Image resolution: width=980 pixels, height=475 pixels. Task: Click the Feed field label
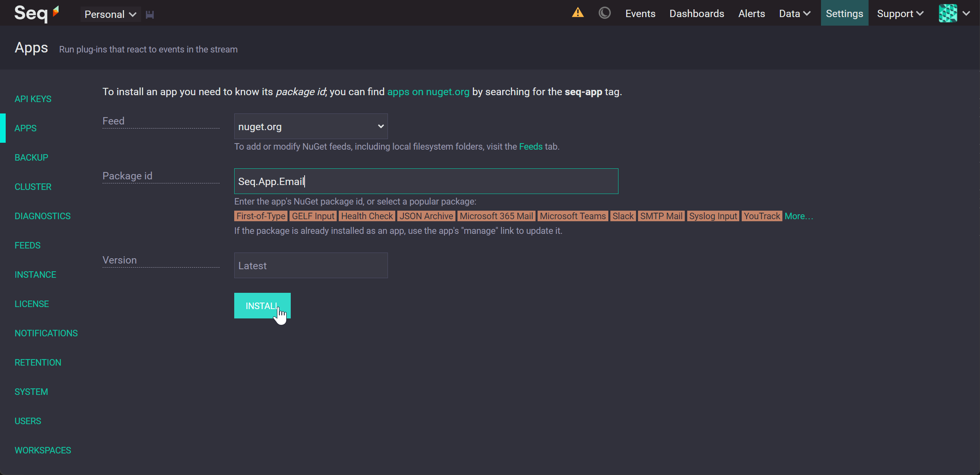(113, 121)
